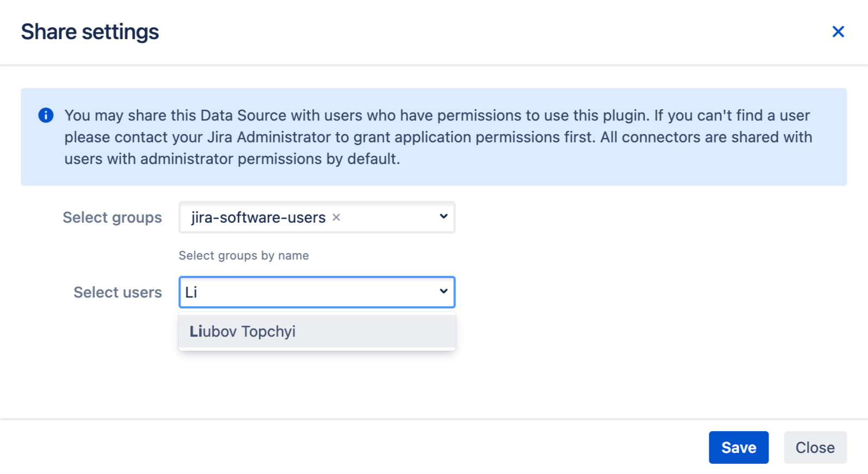Click the Select groups label
868x474 pixels.
[x=112, y=217]
